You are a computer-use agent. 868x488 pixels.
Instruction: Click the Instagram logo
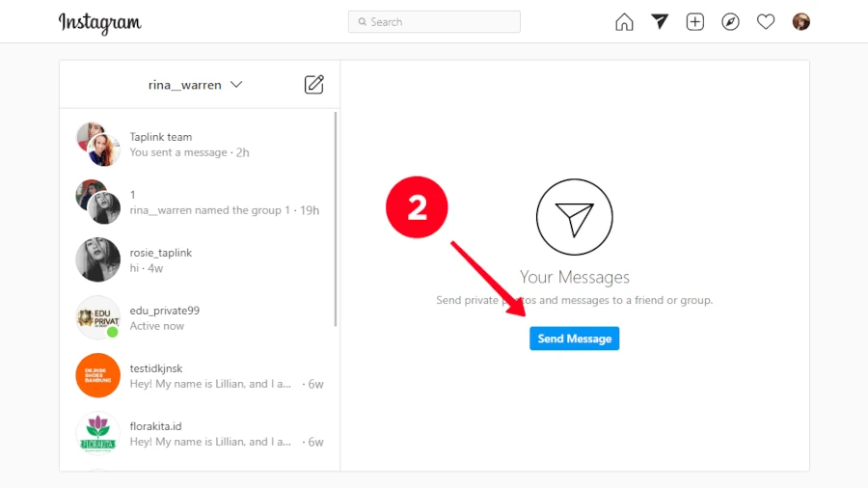[x=100, y=23]
